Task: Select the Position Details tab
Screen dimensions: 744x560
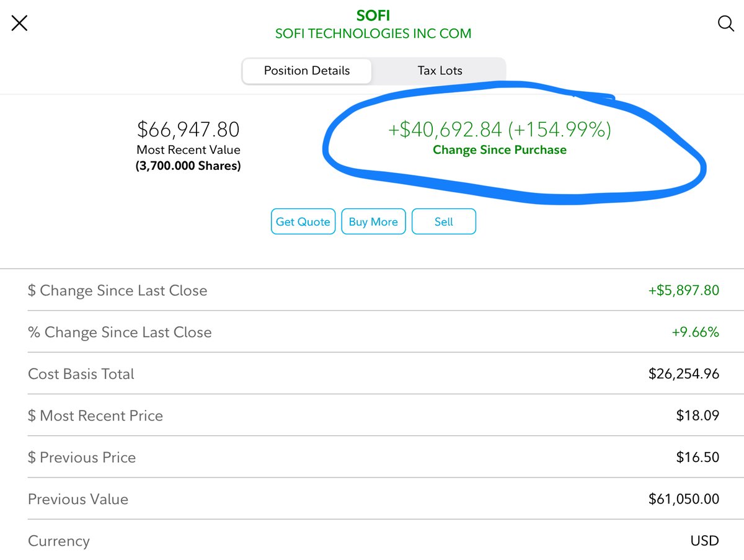Action: point(307,71)
